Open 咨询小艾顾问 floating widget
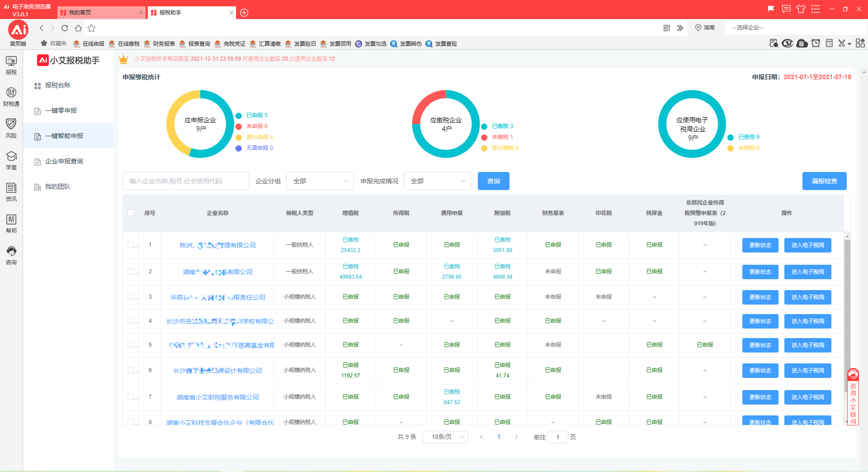Image resolution: width=868 pixels, height=472 pixels. [x=853, y=397]
